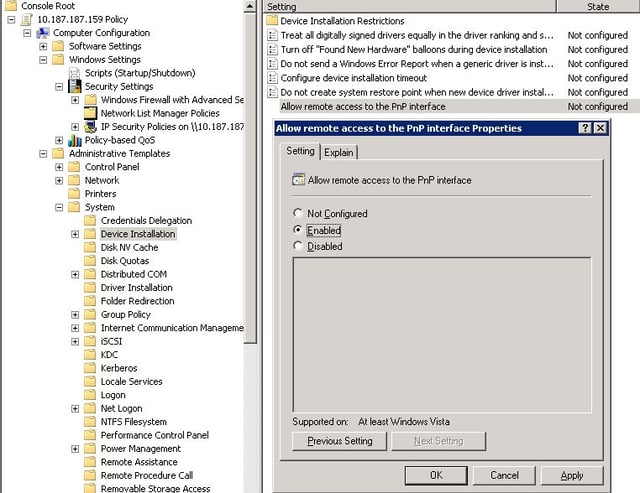Viewport: 640px width, 493px height.
Task: Click the 'Configure device installation timeout' policy icon
Action: pos(272,78)
